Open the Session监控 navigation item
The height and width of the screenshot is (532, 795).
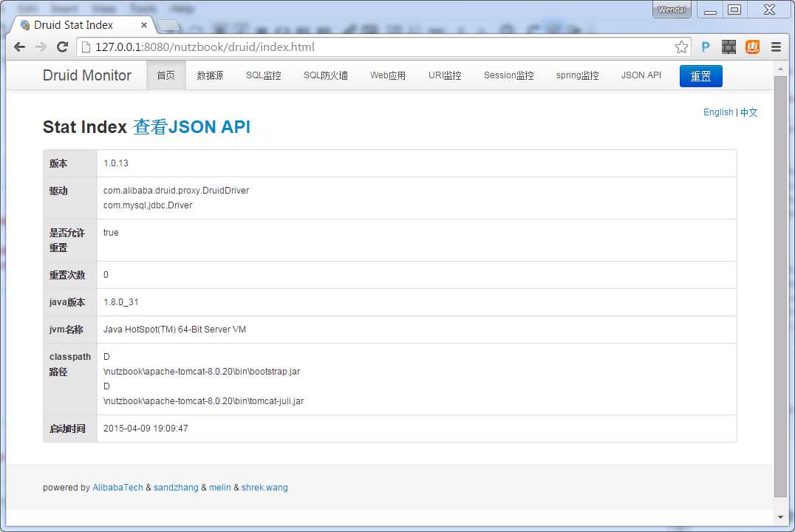pyautogui.click(x=508, y=75)
